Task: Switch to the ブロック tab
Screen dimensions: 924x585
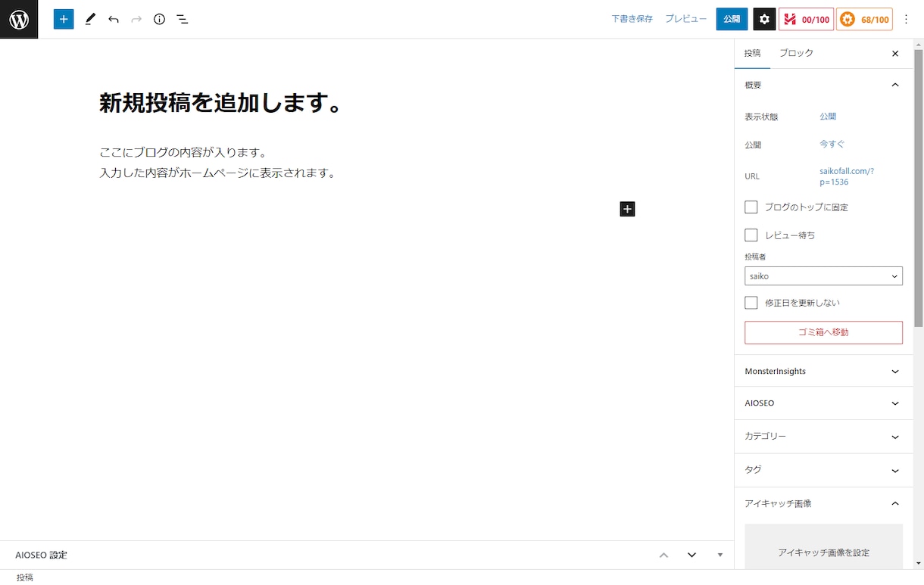Action: pos(796,53)
